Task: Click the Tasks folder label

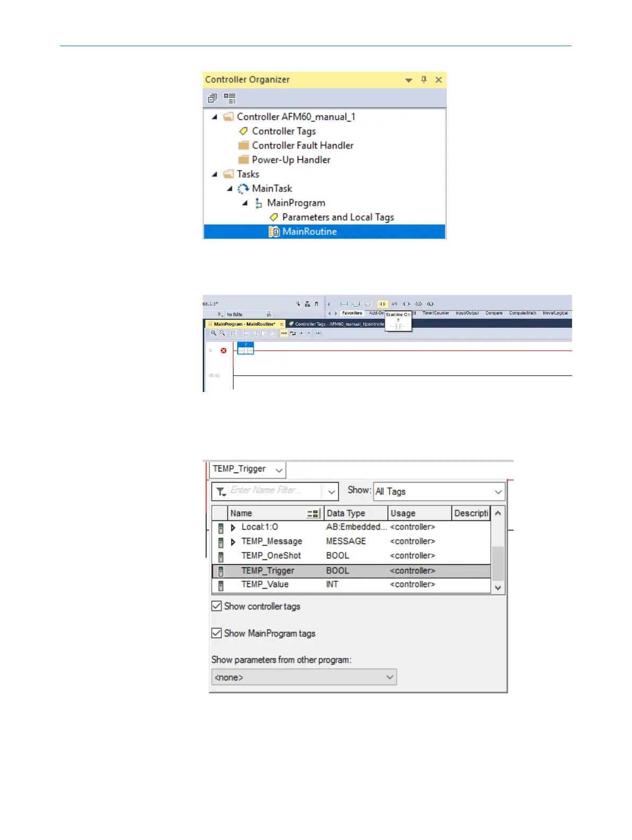Action: click(x=248, y=174)
